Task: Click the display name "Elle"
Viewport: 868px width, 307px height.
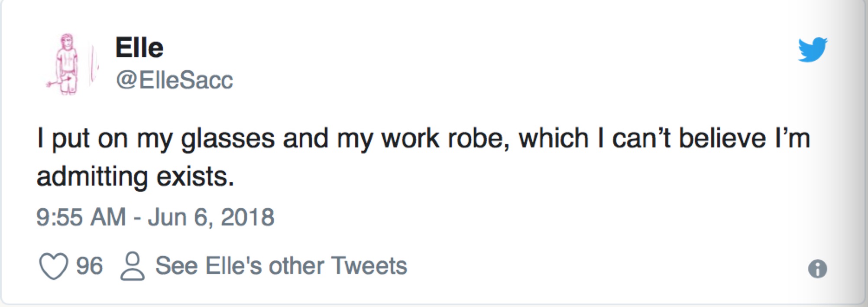Action: point(139,47)
